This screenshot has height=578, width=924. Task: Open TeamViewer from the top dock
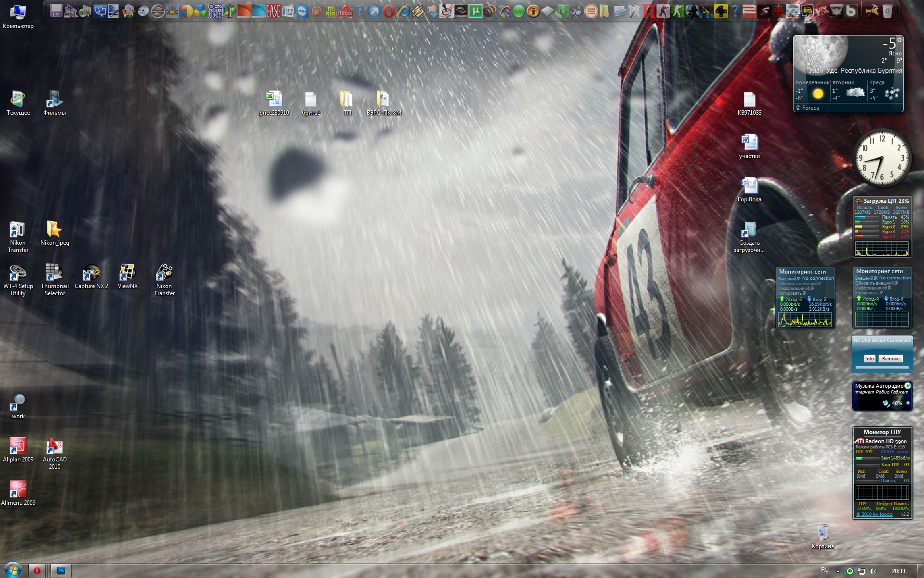[302, 11]
